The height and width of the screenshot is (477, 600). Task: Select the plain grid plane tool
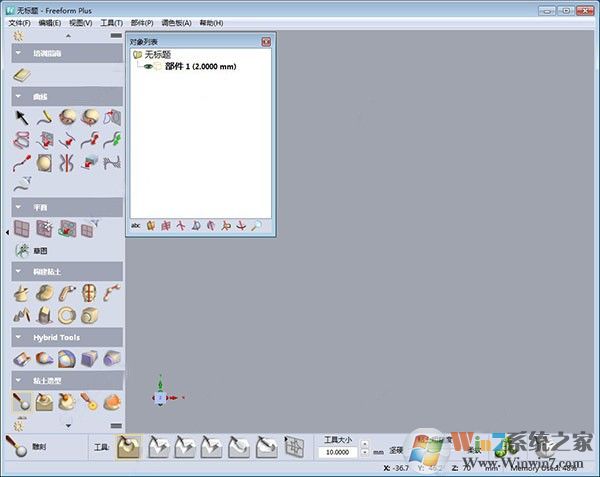pyautogui.click(x=22, y=229)
